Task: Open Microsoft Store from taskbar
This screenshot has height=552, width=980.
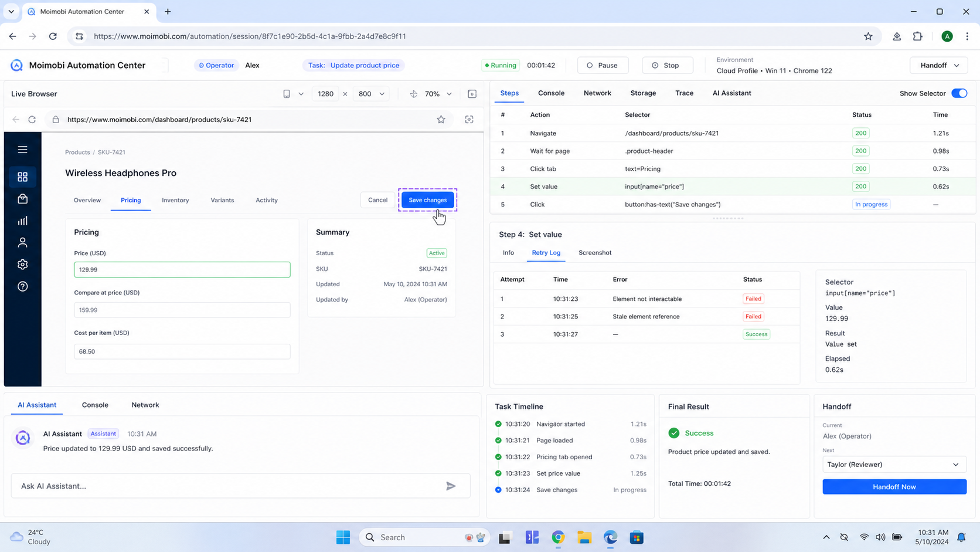Action: (x=637, y=537)
